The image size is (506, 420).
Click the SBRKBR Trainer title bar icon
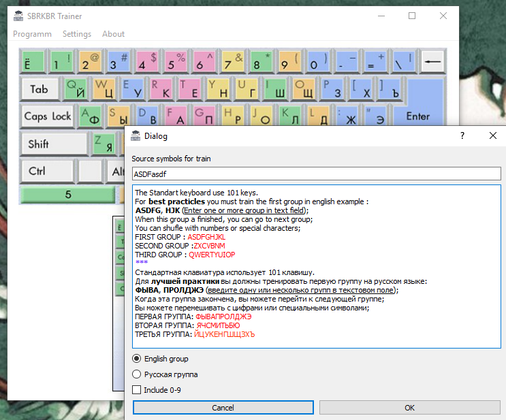[18, 16]
